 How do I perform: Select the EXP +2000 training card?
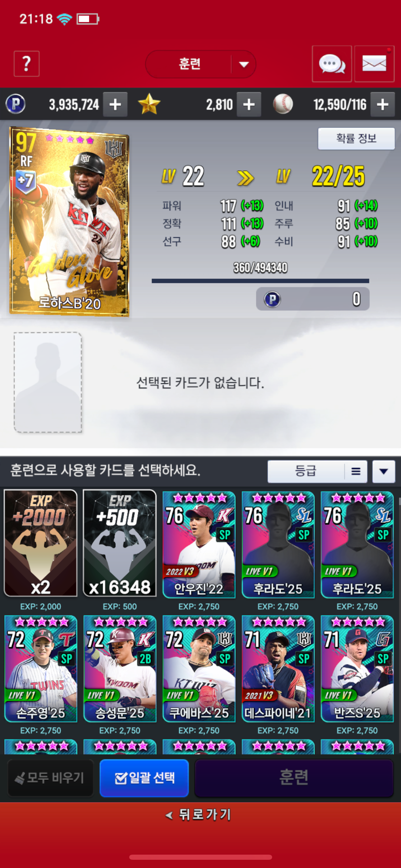tap(40, 543)
